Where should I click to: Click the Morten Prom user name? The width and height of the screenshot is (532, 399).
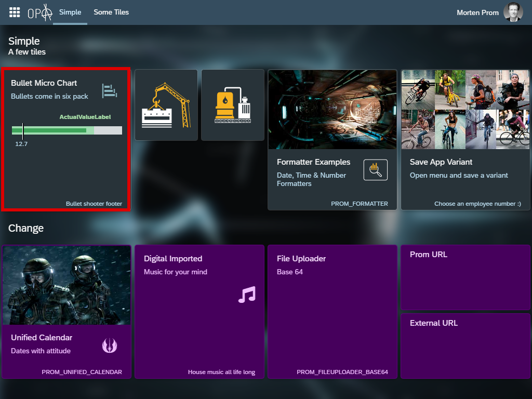click(x=477, y=12)
